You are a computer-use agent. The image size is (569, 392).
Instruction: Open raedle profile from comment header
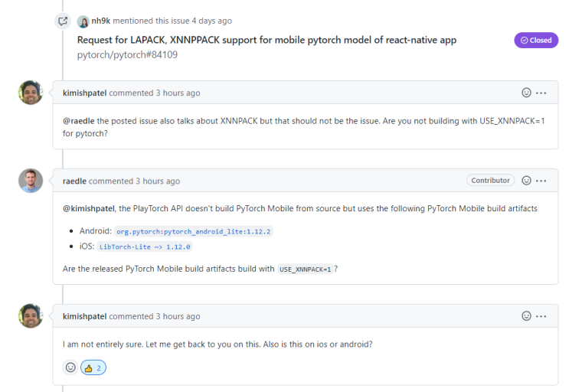click(74, 181)
